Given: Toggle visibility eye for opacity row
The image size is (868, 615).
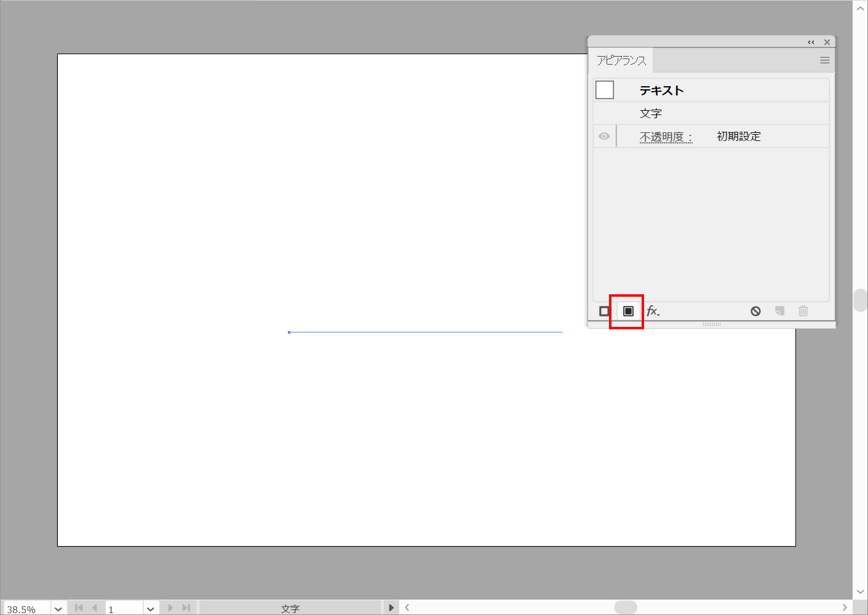Looking at the screenshot, I should tap(604, 137).
